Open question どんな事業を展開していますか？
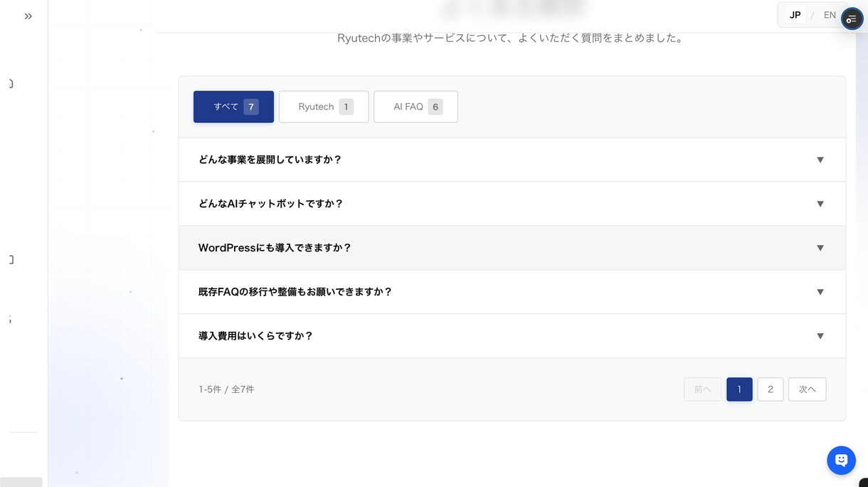 click(512, 160)
